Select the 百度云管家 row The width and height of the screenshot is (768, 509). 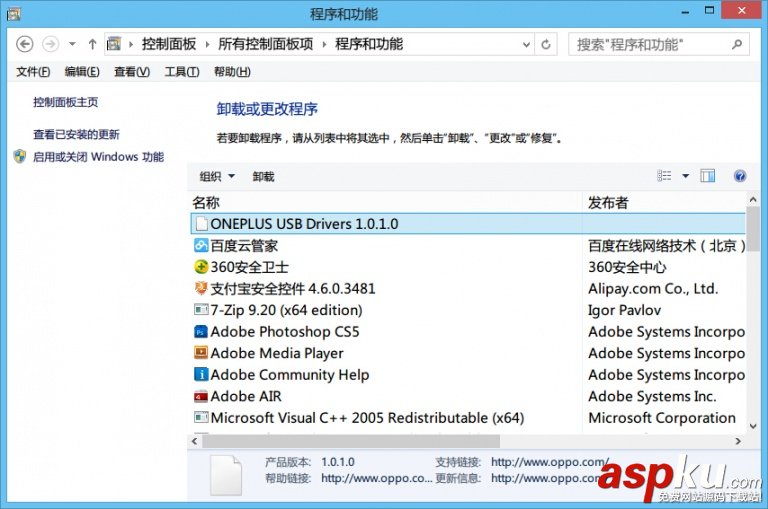coord(468,245)
